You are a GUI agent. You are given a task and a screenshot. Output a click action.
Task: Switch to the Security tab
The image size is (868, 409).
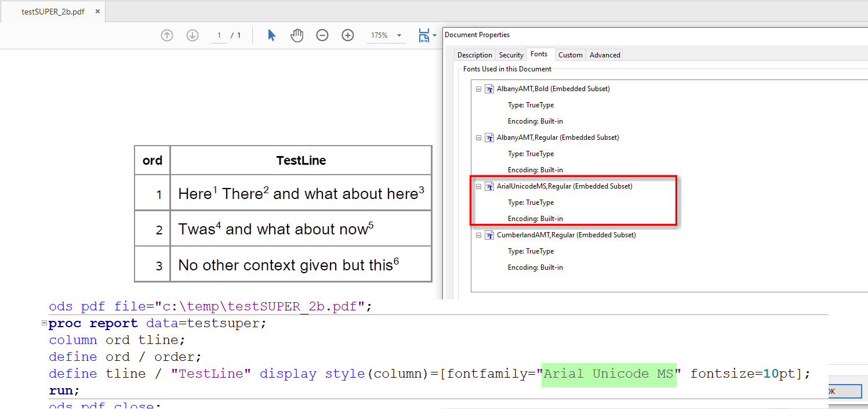click(x=511, y=55)
